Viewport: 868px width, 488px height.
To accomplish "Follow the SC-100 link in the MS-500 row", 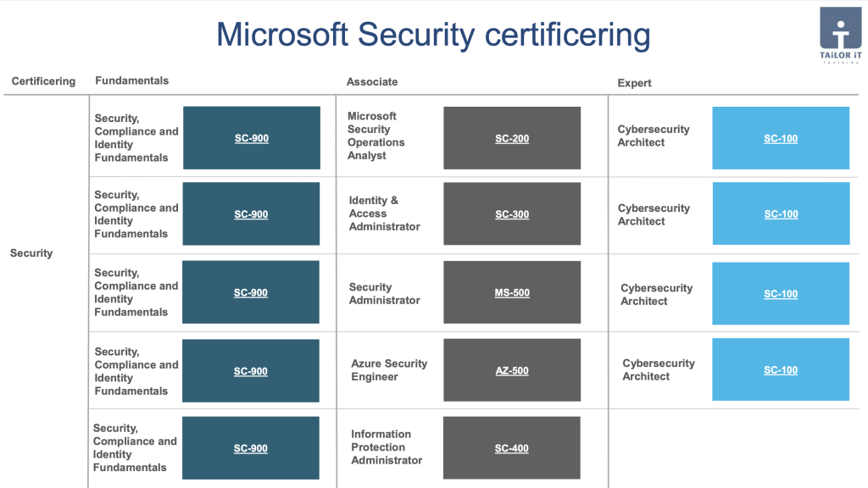I will coord(781,294).
